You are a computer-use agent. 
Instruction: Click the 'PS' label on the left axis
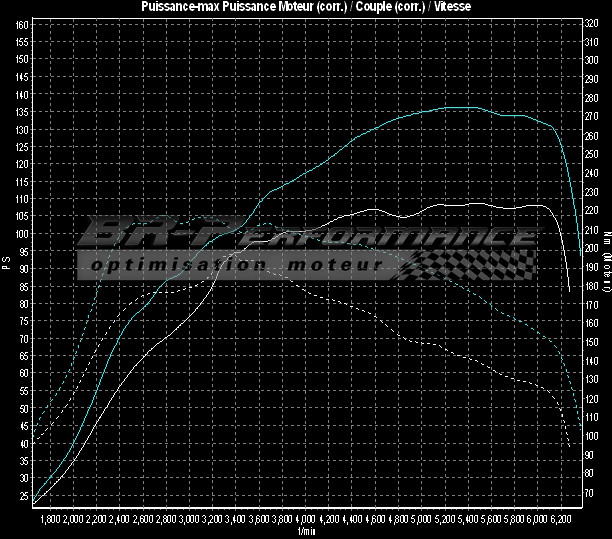tap(6, 264)
